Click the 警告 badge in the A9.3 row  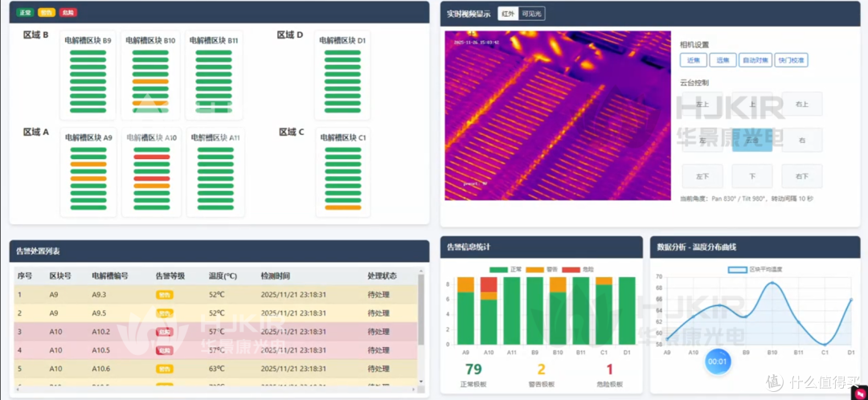(165, 295)
